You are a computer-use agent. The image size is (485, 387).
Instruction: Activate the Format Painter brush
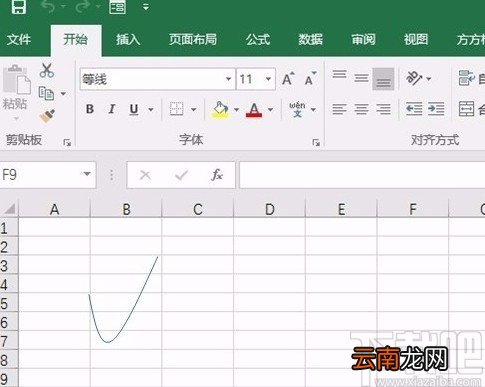pos(47,116)
